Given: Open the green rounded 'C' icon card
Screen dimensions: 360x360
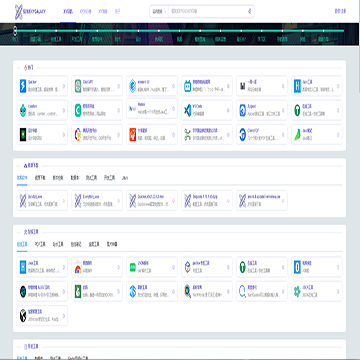Looking at the screenshot, I should click(x=97, y=110).
